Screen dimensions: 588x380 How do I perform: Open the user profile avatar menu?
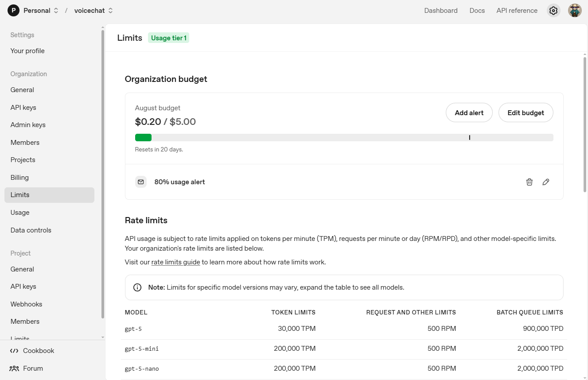coord(575,11)
